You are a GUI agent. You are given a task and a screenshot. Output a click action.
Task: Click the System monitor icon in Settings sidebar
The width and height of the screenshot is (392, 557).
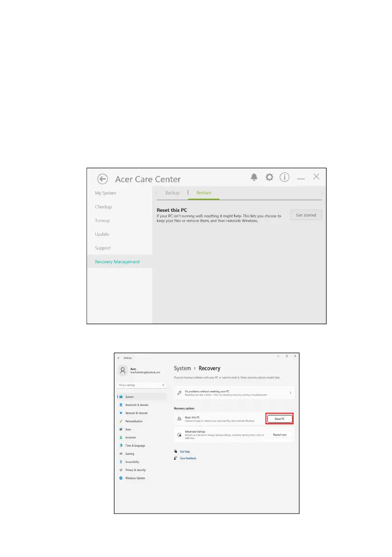coord(121,397)
